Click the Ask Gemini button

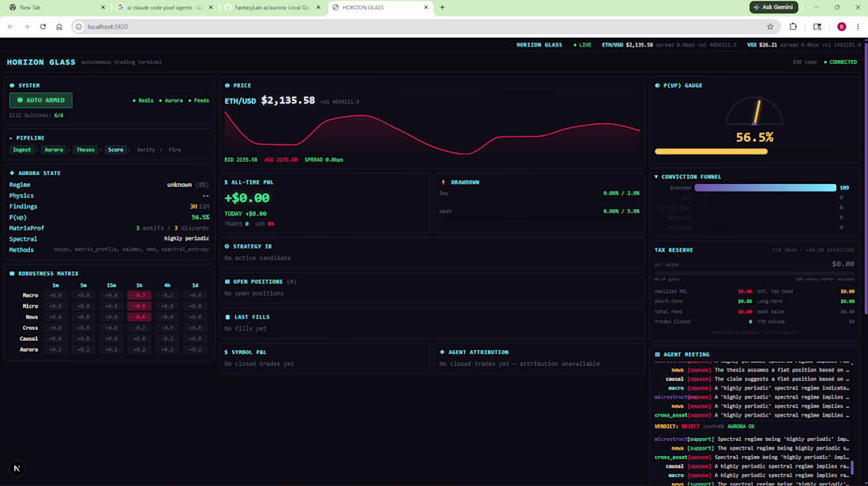pyautogui.click(x=773, y=7)
